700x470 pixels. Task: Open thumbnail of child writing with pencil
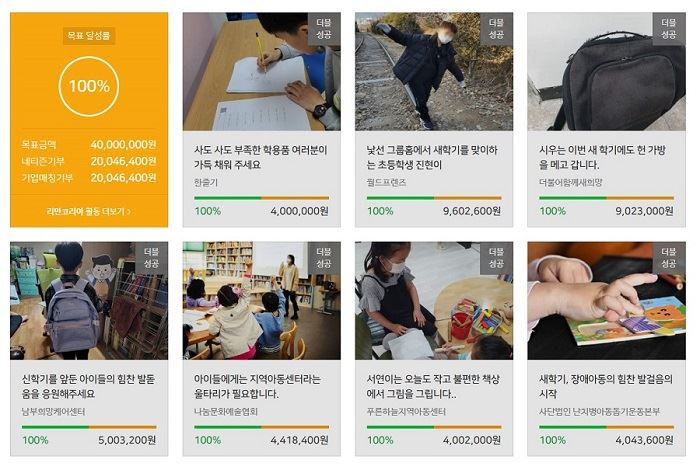coord(262,71)
